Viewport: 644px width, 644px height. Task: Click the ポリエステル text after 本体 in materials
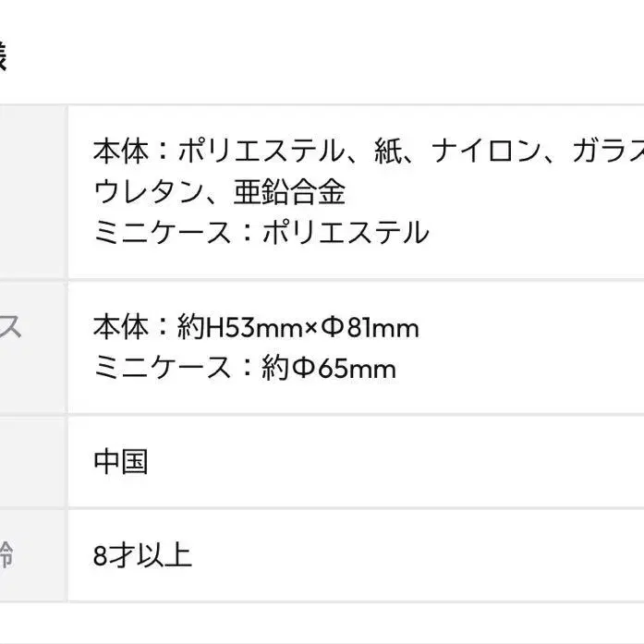pos(261,152)
